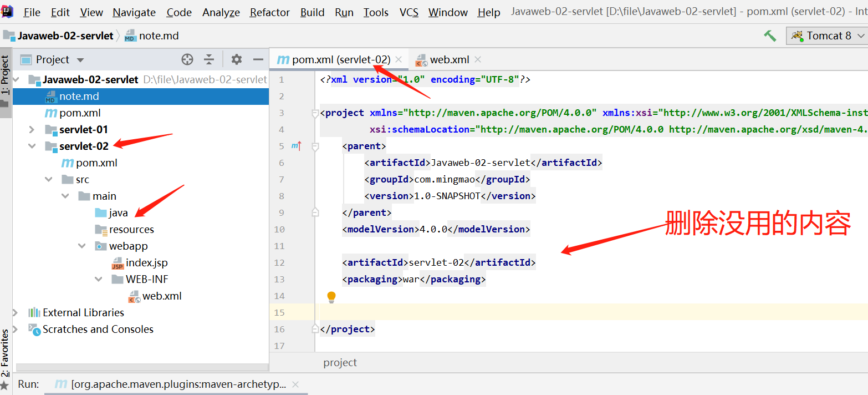Fold the parent block at line 5
This screenshot has width=868, height=395.
[315, 146]
